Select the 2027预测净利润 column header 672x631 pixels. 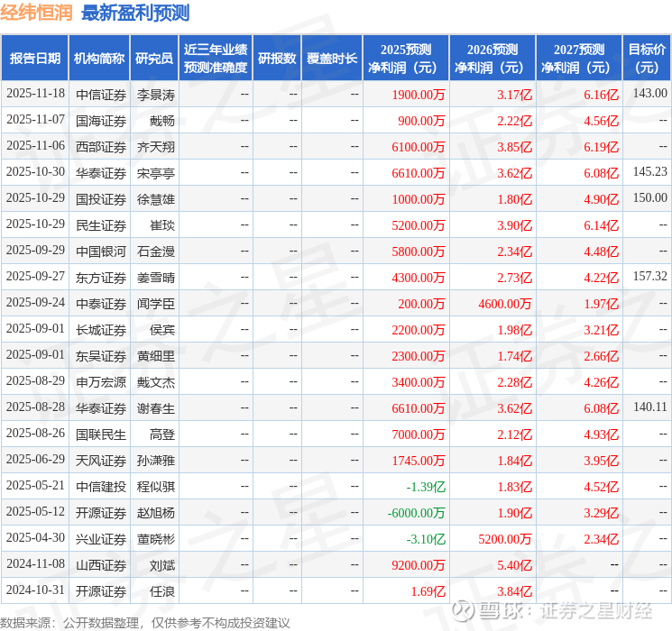(579, 59)
